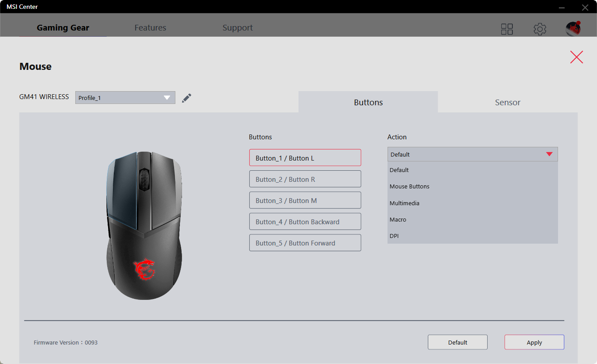
Task: Choose Multimedia in the Action list
Action: [473, 203]
